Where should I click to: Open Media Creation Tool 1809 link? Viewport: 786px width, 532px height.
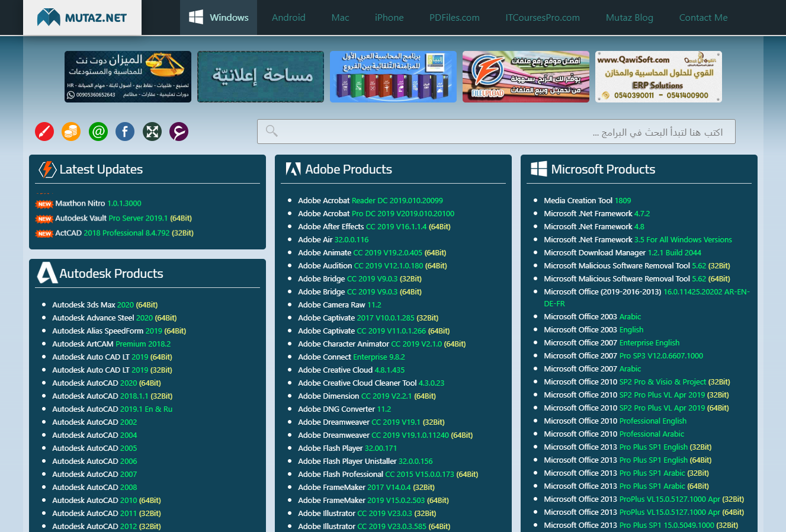(588, 200)
